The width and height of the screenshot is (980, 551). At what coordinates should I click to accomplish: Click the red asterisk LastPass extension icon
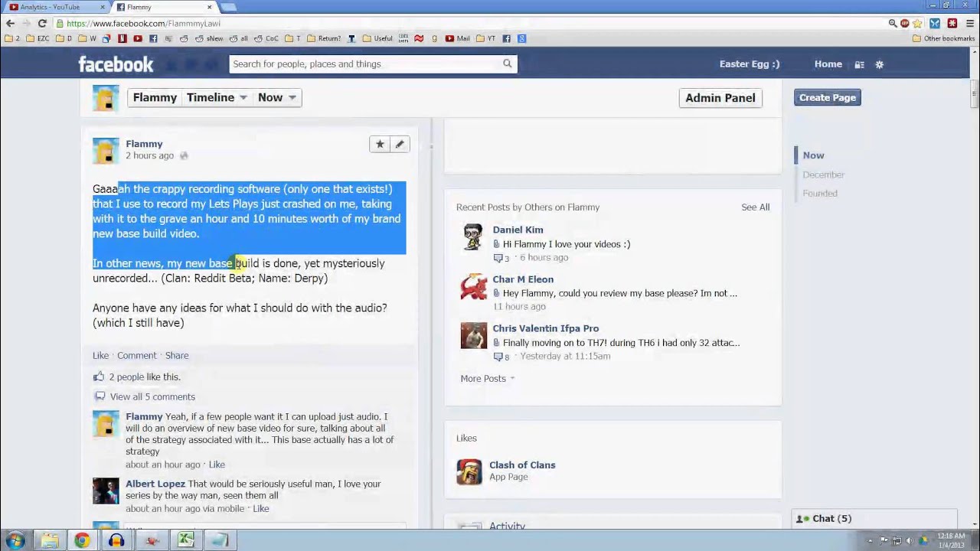pyautogui.click(x=952, y=23)
